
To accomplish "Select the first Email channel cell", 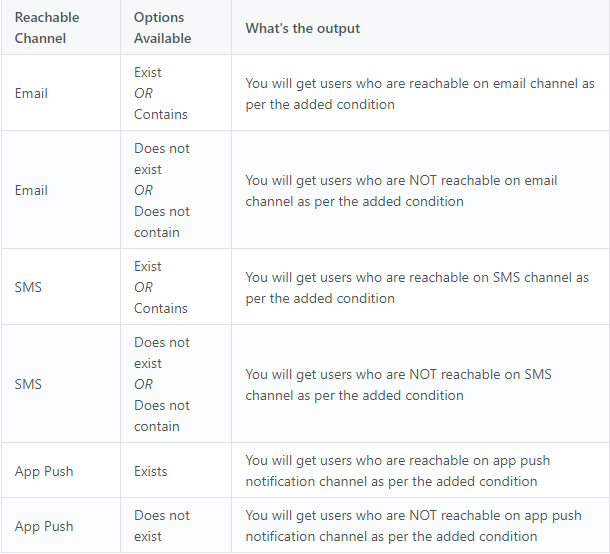I will click(x=31, y=93).
